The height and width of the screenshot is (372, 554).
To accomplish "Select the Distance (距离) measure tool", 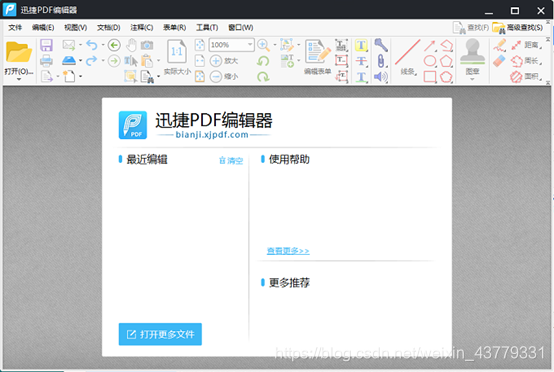I will 526,45.
